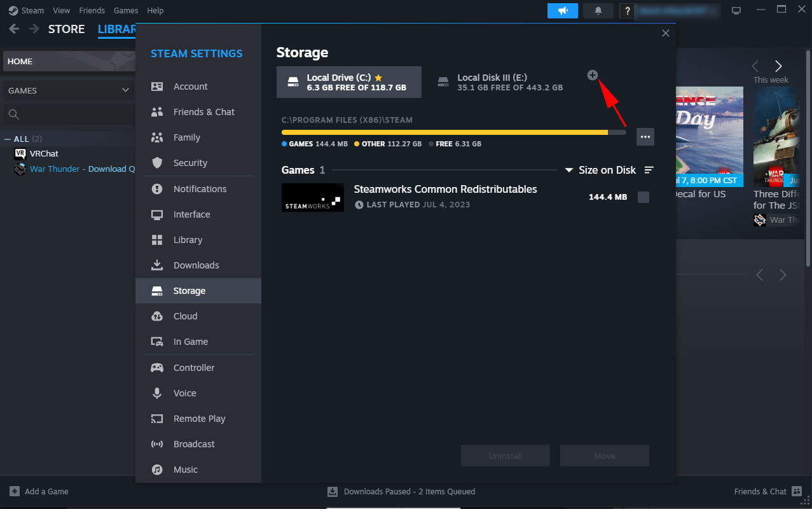Click the lower shelf next arrow
Image resolution: width=812 pixels, height=509 pixels.
tap(783, 275)
